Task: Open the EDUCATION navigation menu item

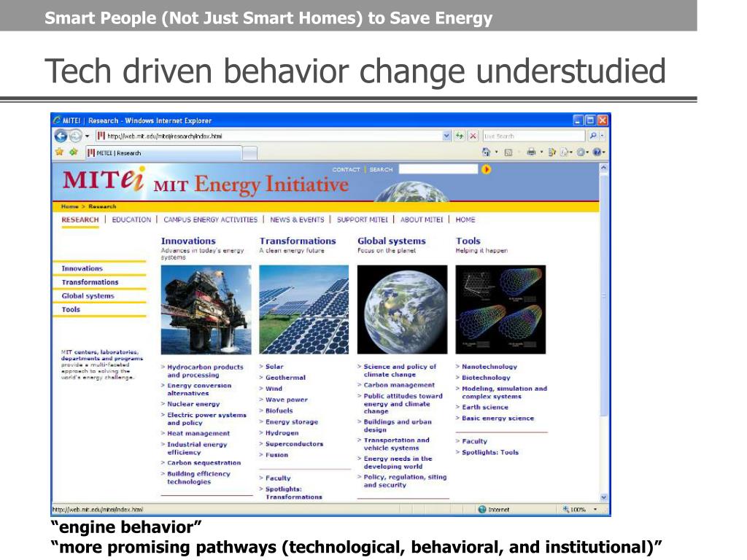Action: point(131,219)
